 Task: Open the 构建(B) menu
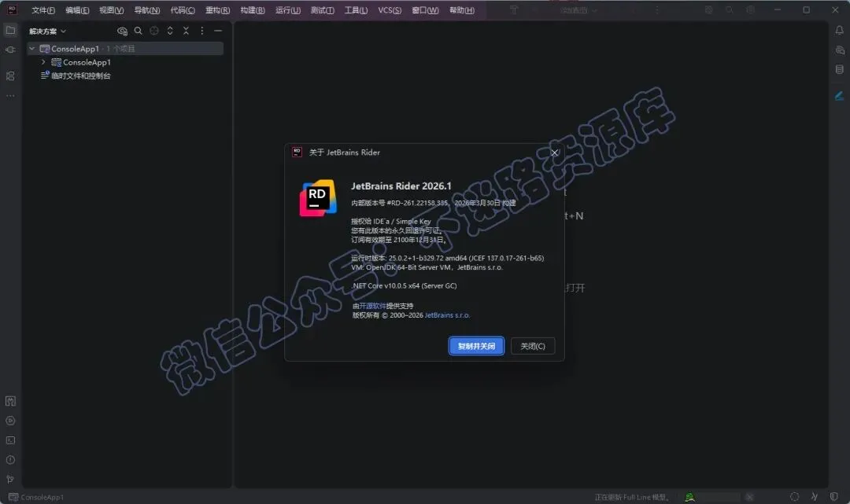coord(253,10)
